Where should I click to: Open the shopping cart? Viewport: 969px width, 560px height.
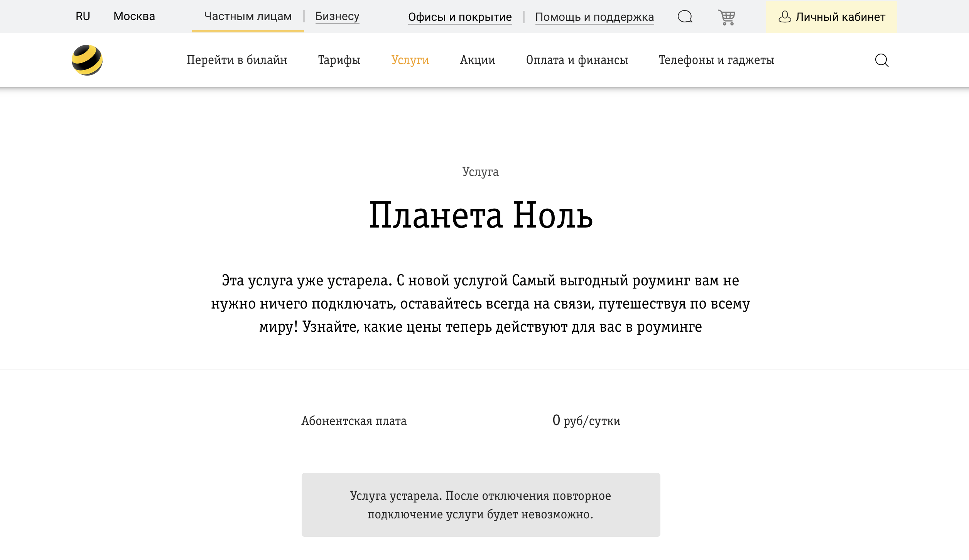pyautogui.click(x=727, y=17)
